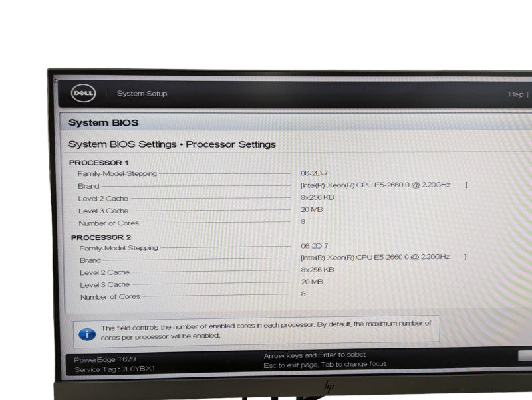Select Processor 2 Number of Cores label
532x400 pixels.
point(110,297)
